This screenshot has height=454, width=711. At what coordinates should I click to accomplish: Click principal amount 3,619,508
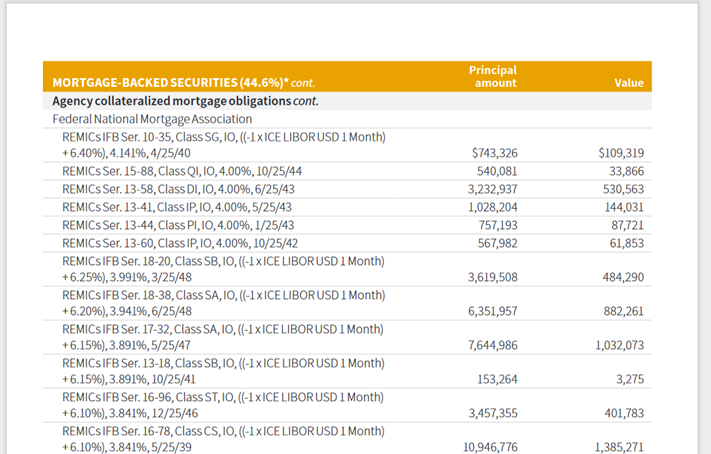493,278
